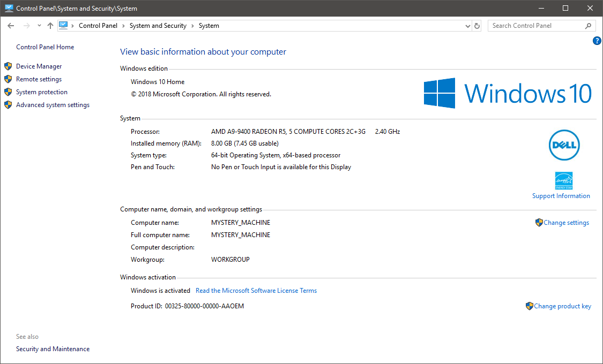This screenshot has width=603, height=364.
Task: Open System protection
Action: pyautogui.click(x=41, y=92)
